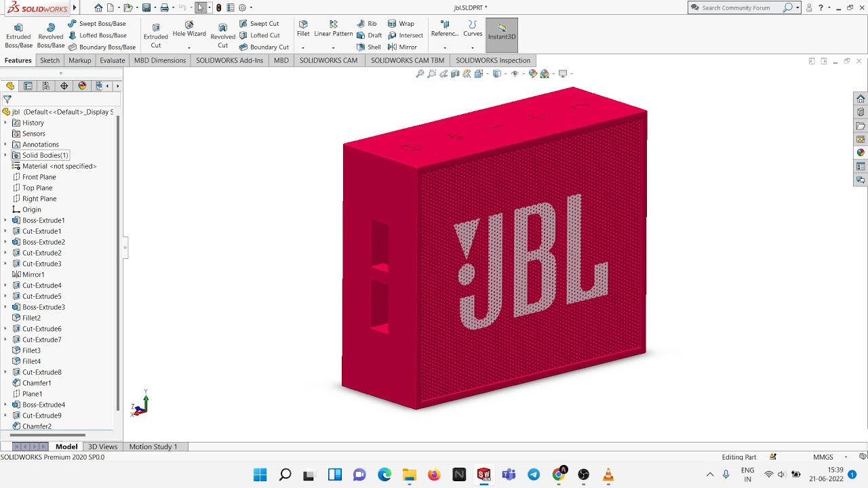Screen dimensions: 868x488
Task: Click Zoom to Area icon
Action: point(432,74)
